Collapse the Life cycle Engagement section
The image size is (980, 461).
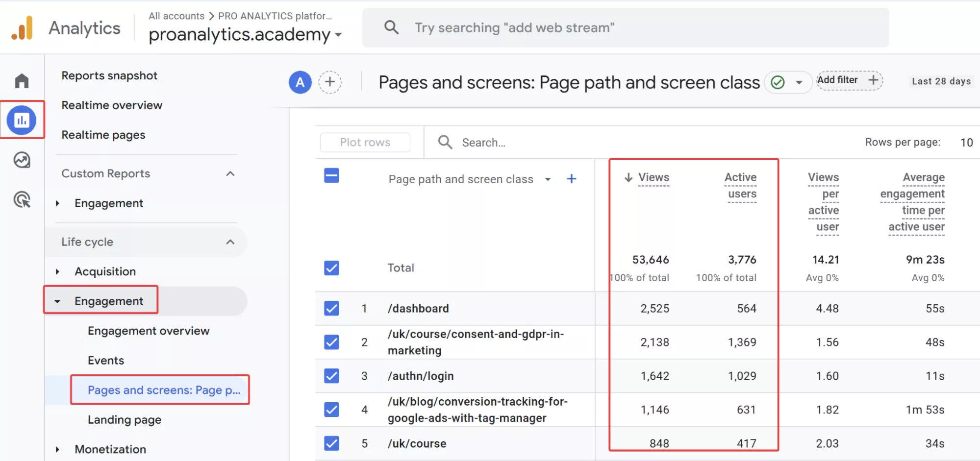tap(58, 301)
